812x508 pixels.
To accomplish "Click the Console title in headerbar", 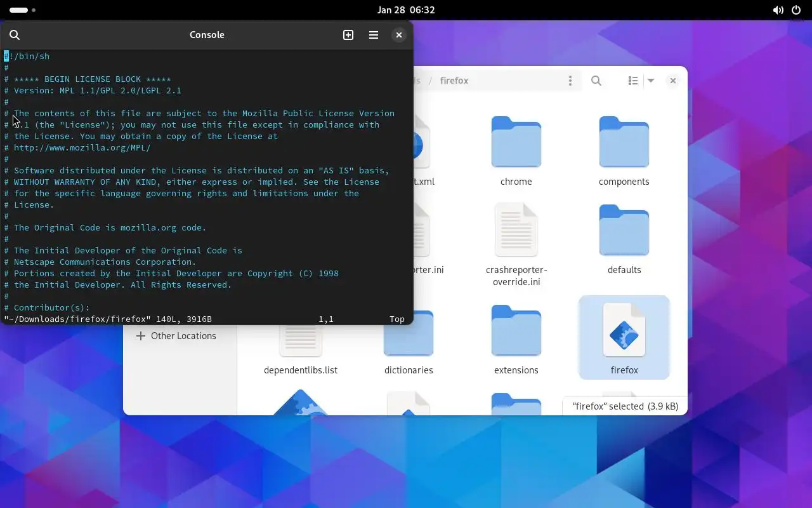I will [207, 35].
